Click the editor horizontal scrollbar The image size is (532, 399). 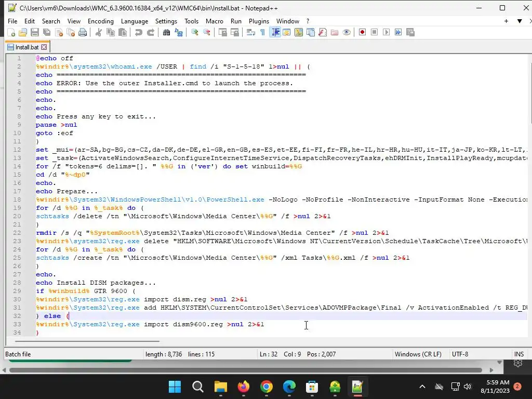click(x=87, y=341)
